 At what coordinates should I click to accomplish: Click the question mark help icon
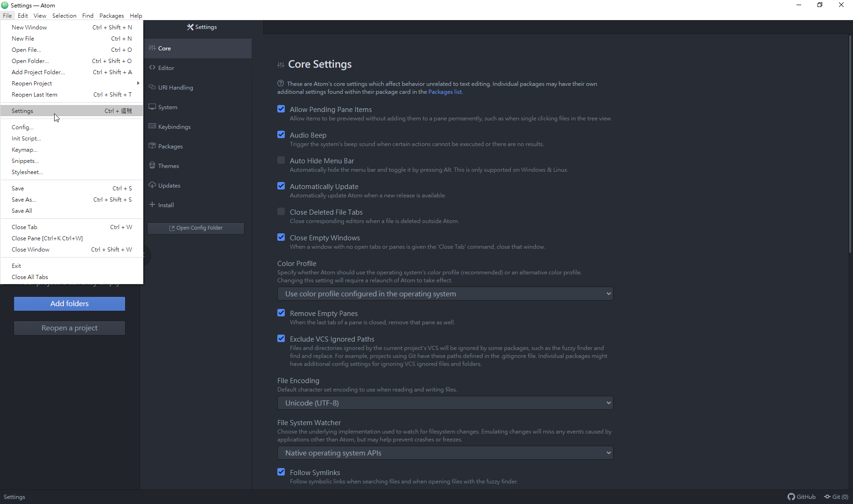coord(281,84)
